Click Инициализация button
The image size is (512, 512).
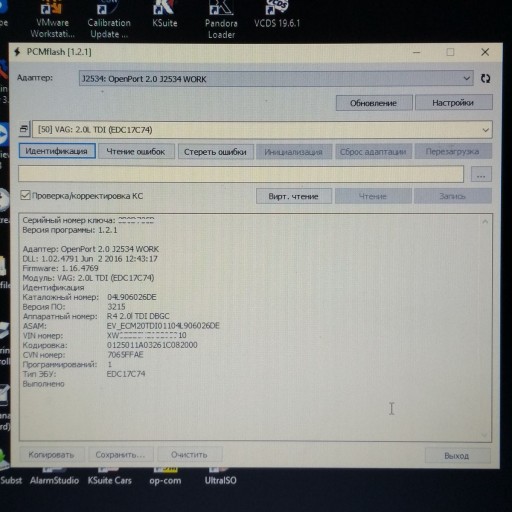(x=294, y=152)
